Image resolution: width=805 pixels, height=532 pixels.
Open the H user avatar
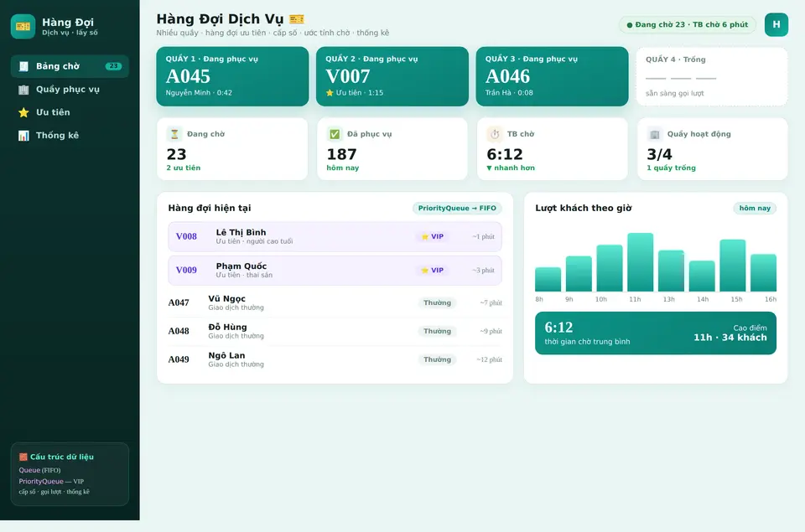[x=776, y=24]
